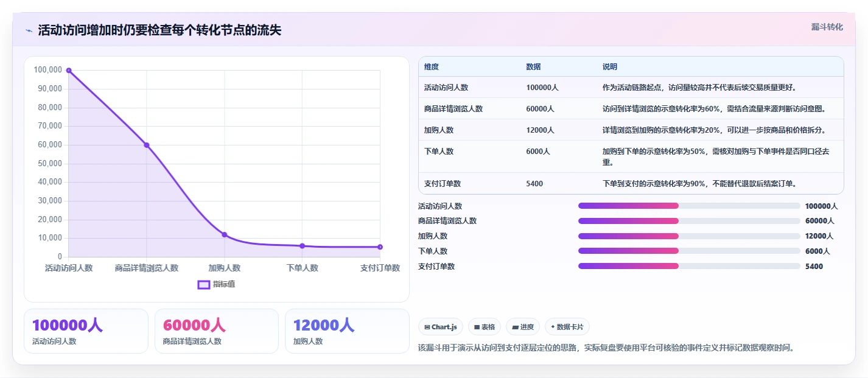Click the 加购人数 progress bar
868x378 pixels.
pos(689,236)
